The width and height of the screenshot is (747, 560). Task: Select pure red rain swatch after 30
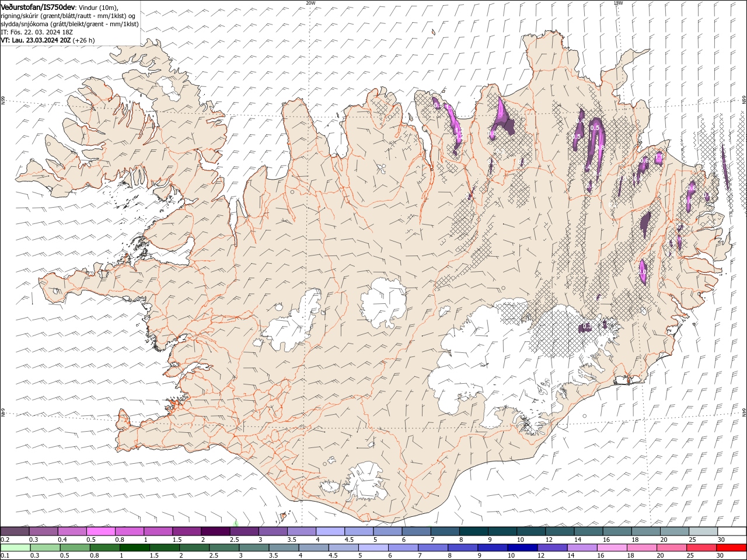pyautogui.click(x=731, y=548)
